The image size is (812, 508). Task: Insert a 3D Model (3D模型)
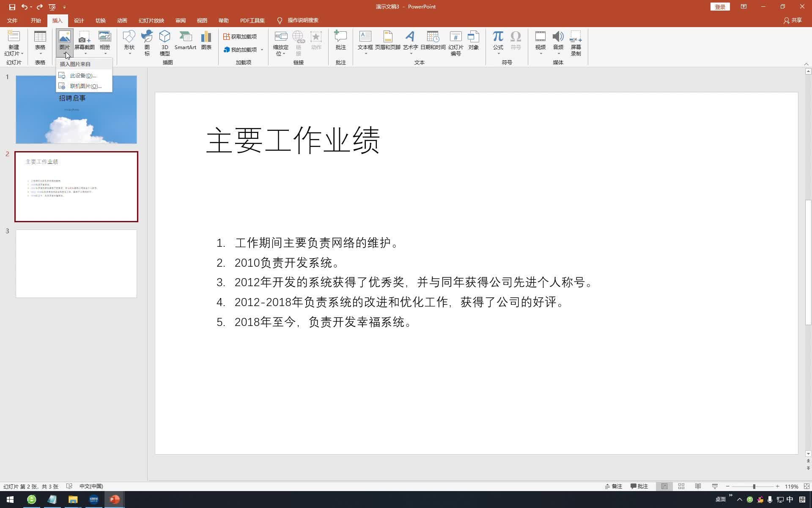coord(165,43)
